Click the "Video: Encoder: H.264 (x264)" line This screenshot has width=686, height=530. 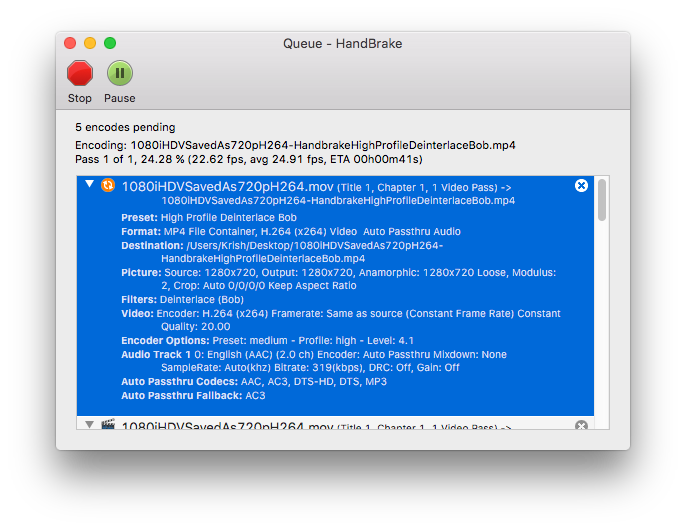click(341, 320)
